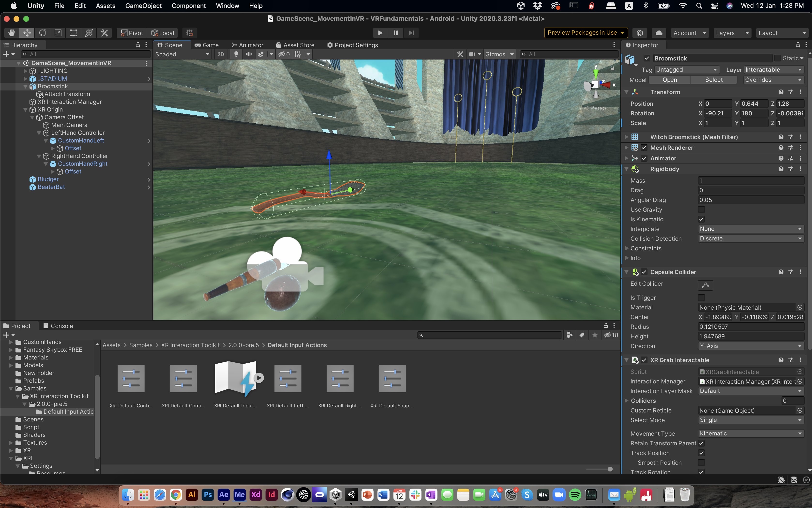This screenshot has width=812, height=508.
Task: Open Movement Type Kinematic dropdown
Action: (751, 433)
